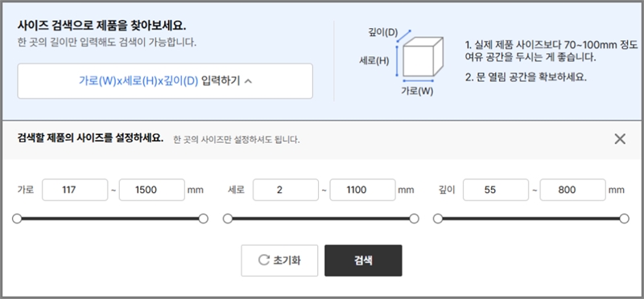Click the middle of 세로 slider track
Viewport: 644px width, 299px height.
(320, 219)
